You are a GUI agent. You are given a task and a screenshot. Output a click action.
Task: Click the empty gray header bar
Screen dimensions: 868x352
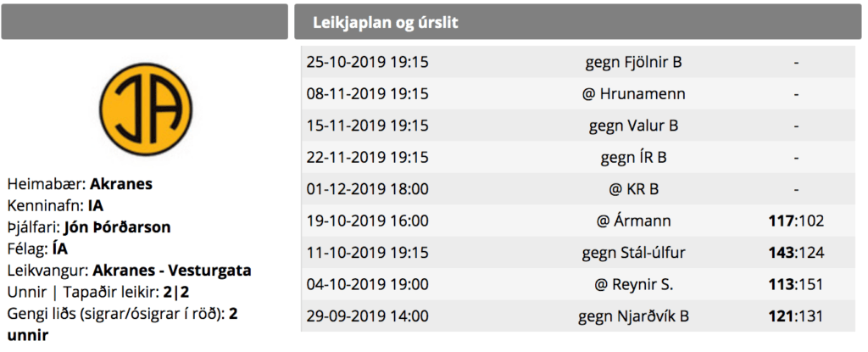pyautogui.click(x=144, y=22)
